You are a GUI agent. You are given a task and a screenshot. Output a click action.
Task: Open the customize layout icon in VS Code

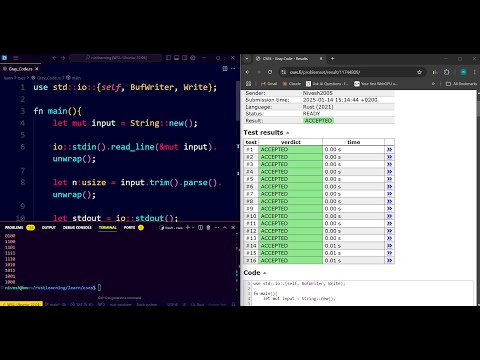pyautogui.click(x=193, y=58)
